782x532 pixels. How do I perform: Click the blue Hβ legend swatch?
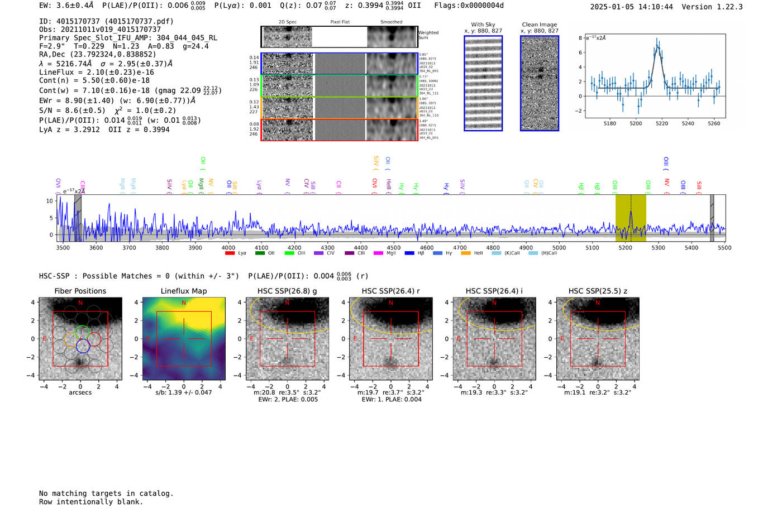pyautogui.click(x=409, y=253)
